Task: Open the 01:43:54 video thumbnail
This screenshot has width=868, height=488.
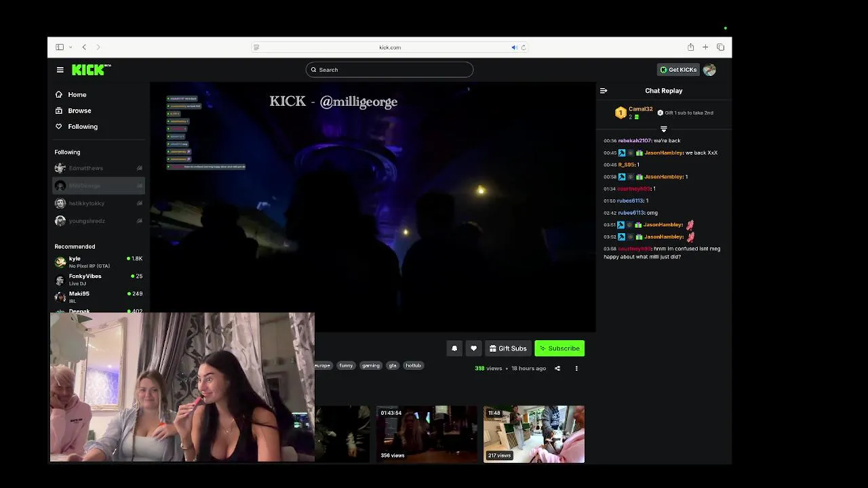Action: coord(427,434)
